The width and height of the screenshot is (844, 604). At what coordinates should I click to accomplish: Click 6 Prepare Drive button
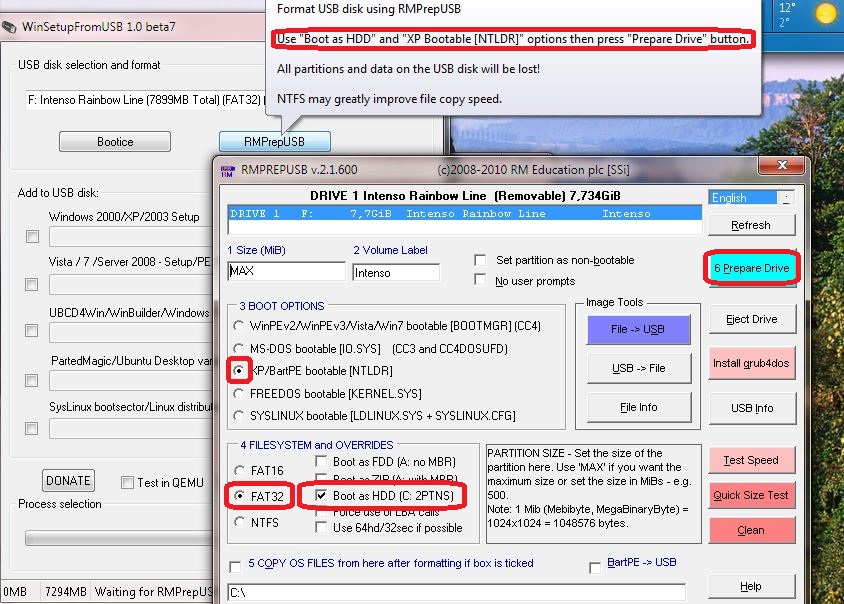pos(751,268)
